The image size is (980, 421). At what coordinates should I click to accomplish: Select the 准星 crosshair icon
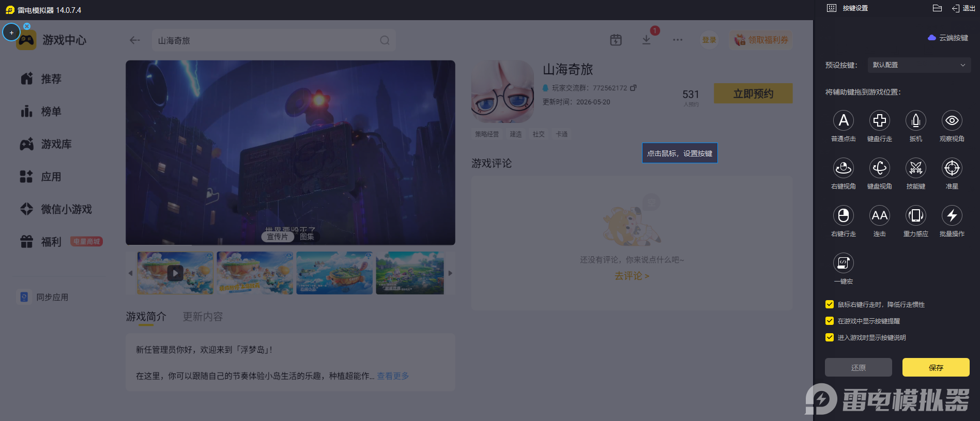[x=952, y=168]
